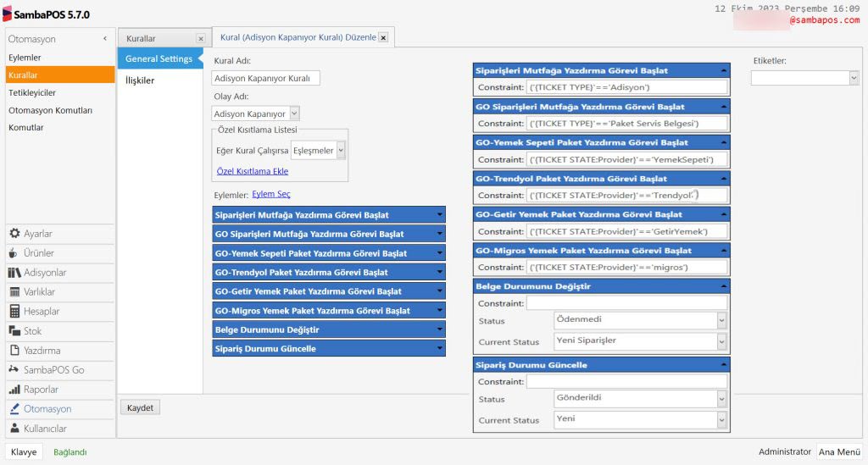Edit the 'Adisyon' ticket type constraint field
868x465 pixels.
pos(627,87)
